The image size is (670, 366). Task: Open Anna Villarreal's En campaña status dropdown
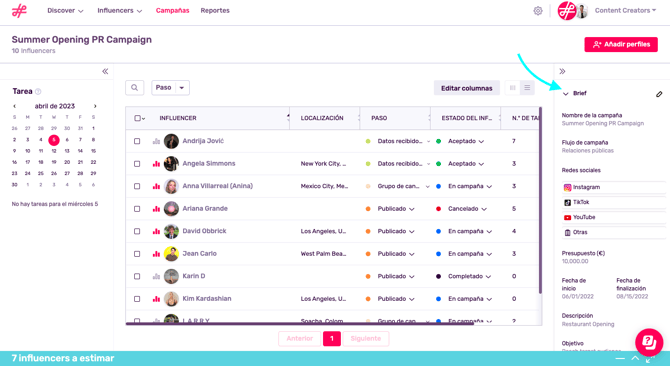(470, 186)
